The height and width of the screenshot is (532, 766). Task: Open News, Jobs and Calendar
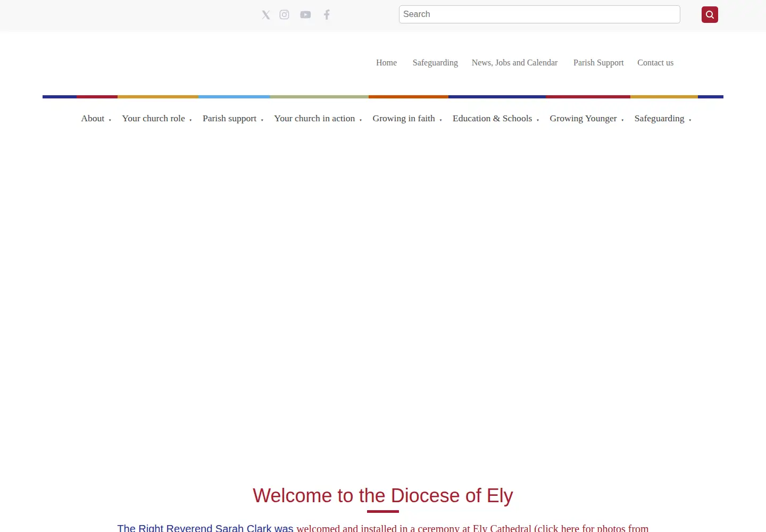click(x=514, y=63)
